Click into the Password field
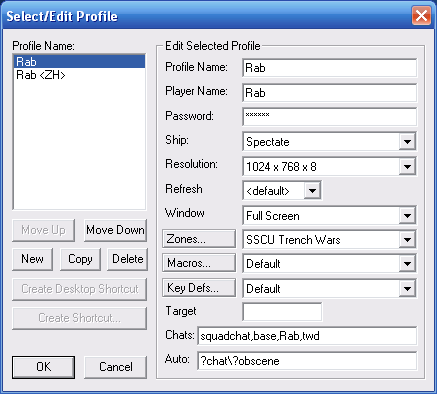 [x=330, y=117]
